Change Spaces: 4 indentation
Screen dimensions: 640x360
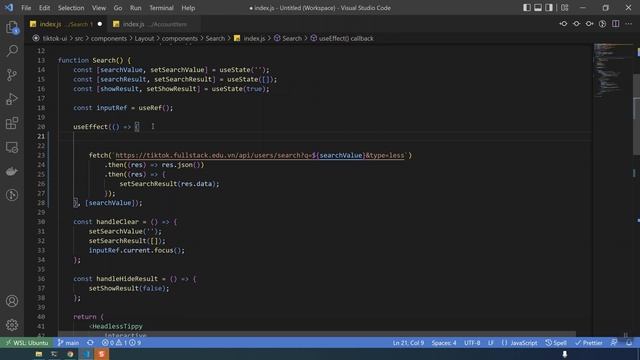click(444, 343)
